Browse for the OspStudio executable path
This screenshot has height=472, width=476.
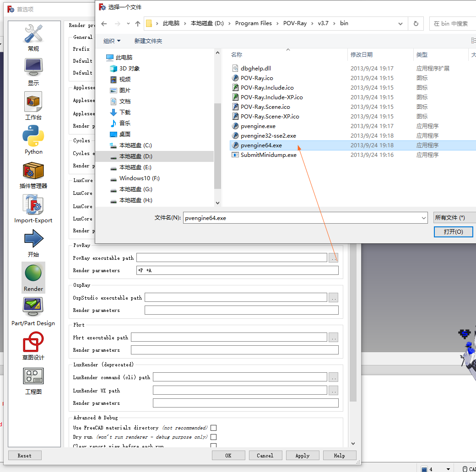click(x=333, y=298)
